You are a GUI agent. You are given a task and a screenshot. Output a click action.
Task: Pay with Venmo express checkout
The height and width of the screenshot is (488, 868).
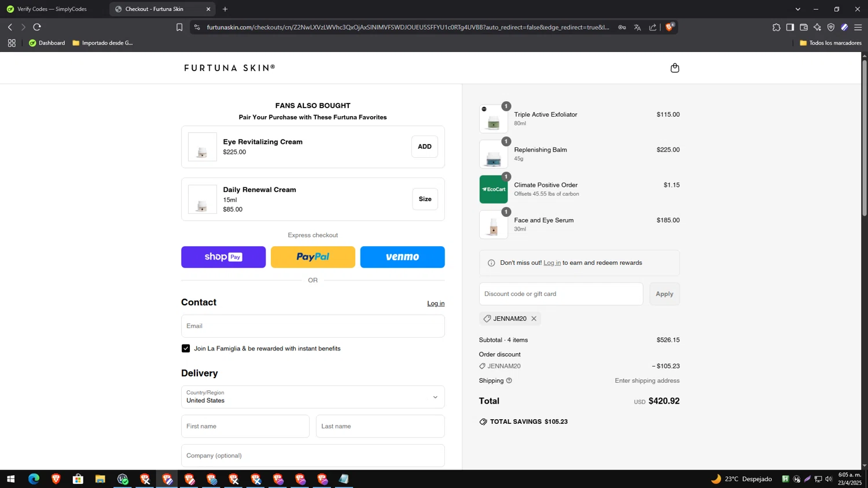tap(403, 257)
